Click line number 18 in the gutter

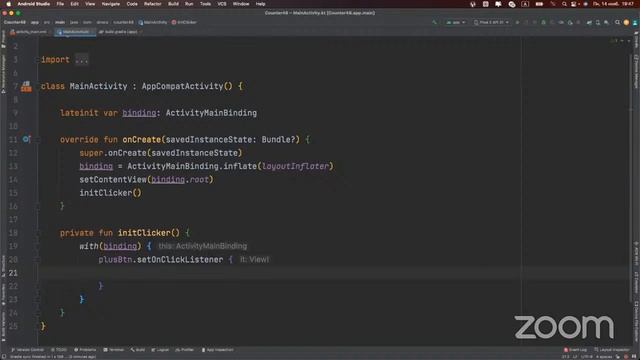[13, 233]
